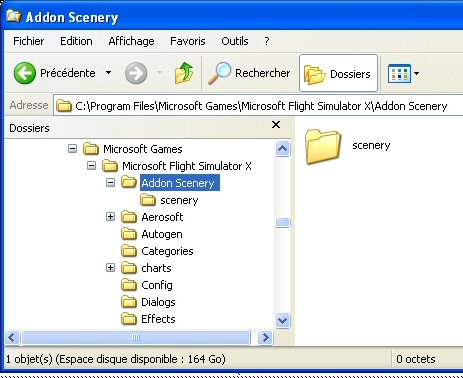Screen dimensions: 463x378
Task: Open Rechercher with the magnifying glass icon
Action: [219, 73]
